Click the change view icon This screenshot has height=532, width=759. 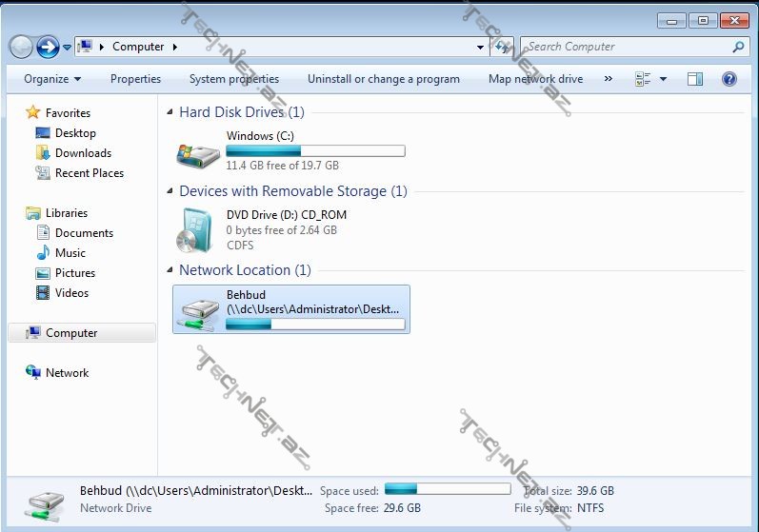coord(643,79)
